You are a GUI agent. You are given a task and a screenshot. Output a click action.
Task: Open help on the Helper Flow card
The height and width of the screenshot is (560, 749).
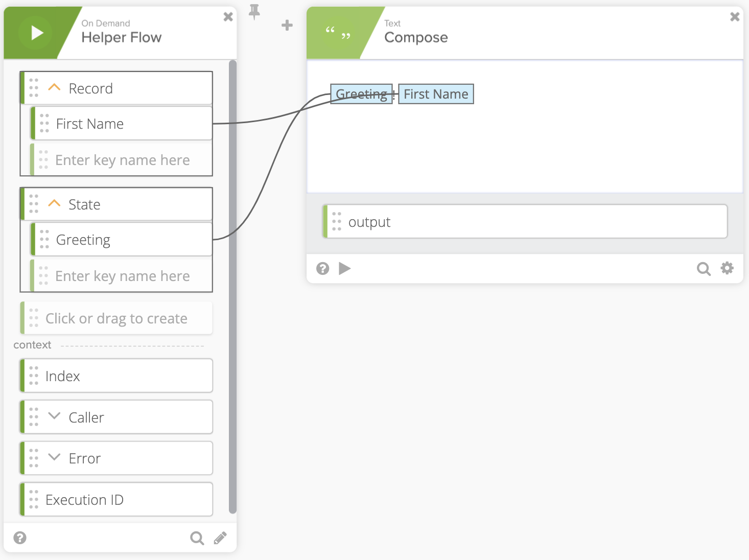(x=20, y=538)
